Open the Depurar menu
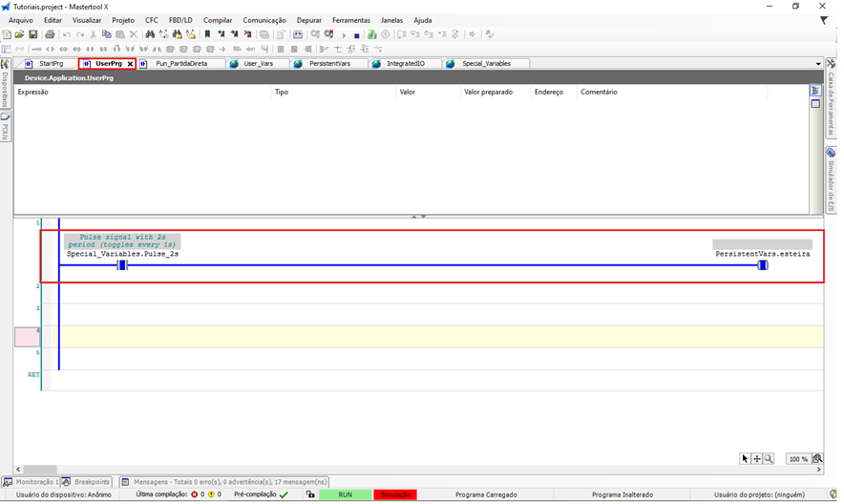This screenshot has width=844, height=504. point(308,20)
